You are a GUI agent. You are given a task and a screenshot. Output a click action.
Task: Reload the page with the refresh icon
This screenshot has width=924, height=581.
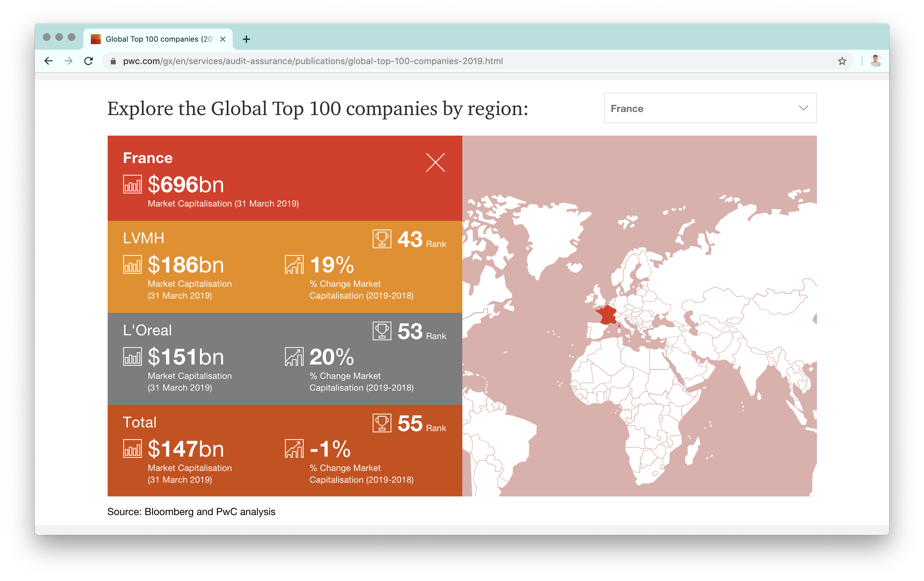tap(89, 61)
